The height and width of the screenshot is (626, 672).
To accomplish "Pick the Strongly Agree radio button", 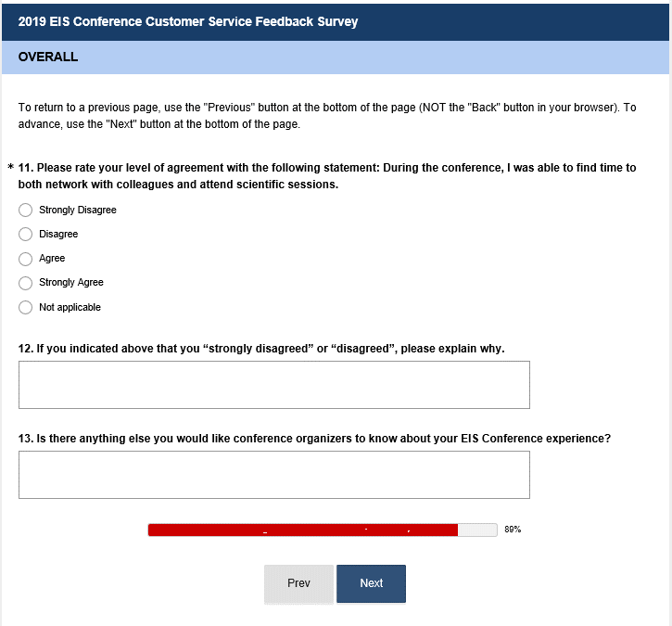I will 26,283.
